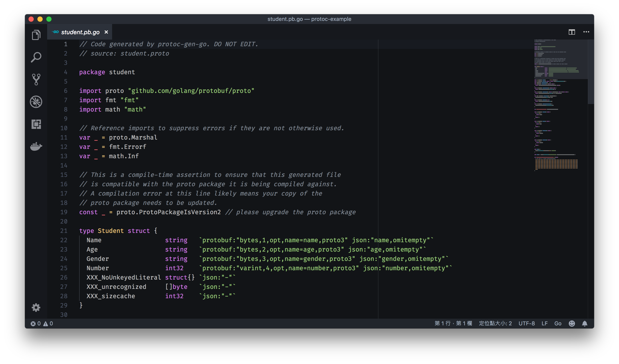Click the import math "math" line
619x364 pixels.
pyautogui.click(x=113, y=110)
